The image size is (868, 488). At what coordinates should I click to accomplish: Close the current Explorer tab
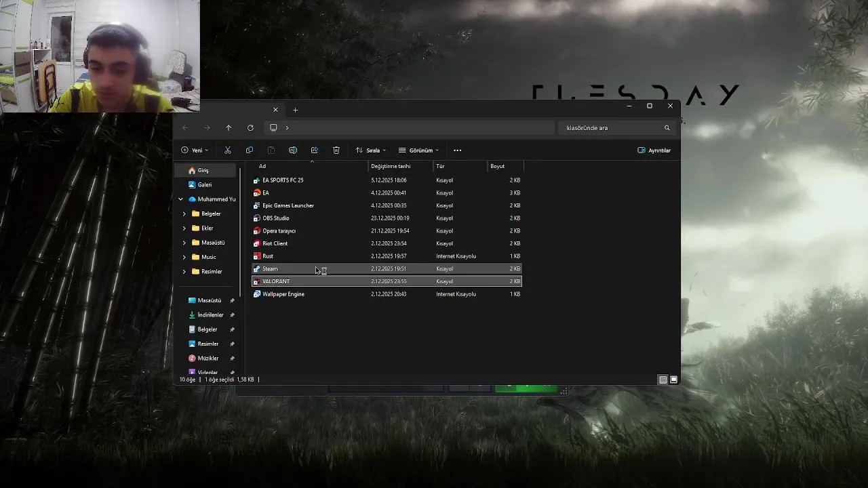(x=275, y=110)
